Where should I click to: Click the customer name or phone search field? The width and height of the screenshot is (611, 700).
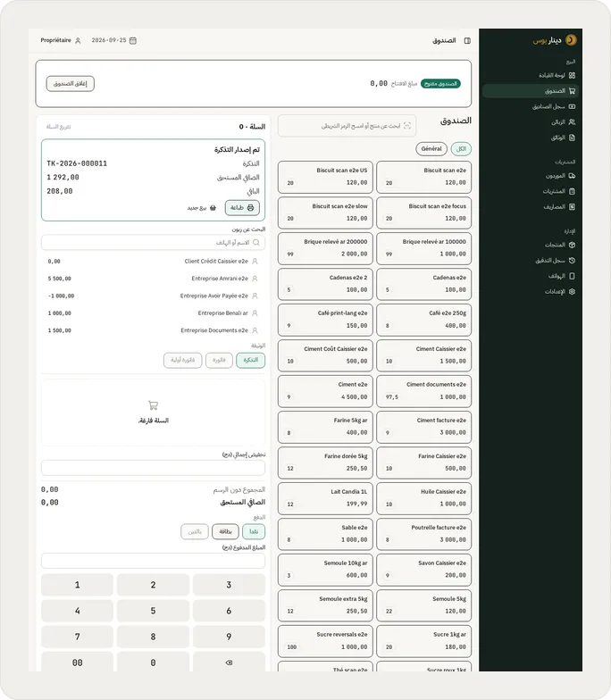153,243
